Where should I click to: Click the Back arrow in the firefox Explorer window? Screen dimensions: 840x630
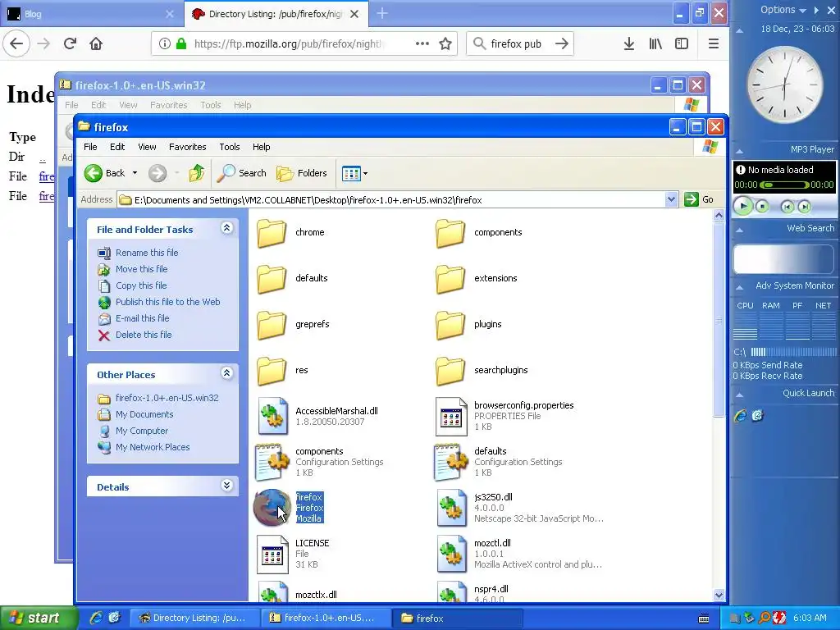click(94, 173)
